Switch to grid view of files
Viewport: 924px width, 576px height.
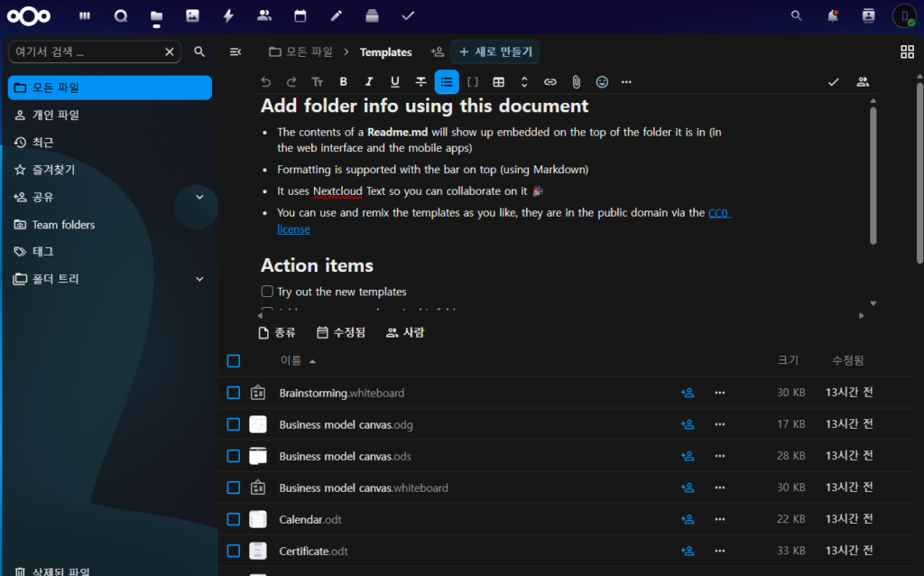[x=907, y=51]
